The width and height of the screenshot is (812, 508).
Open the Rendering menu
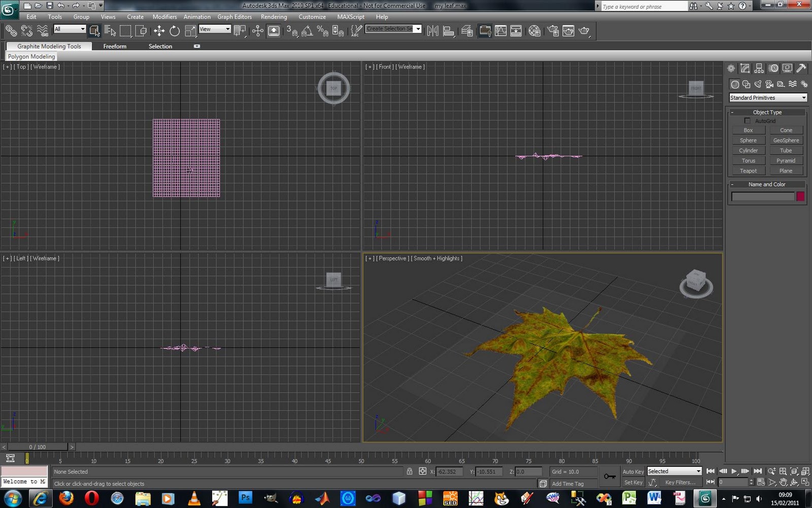pos(274,17)
